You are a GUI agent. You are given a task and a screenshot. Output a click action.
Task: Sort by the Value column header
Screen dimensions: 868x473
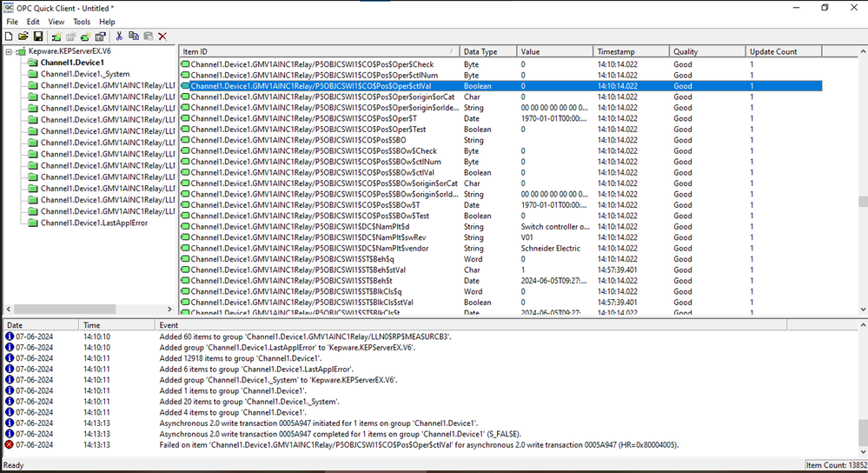pos(554,51)
